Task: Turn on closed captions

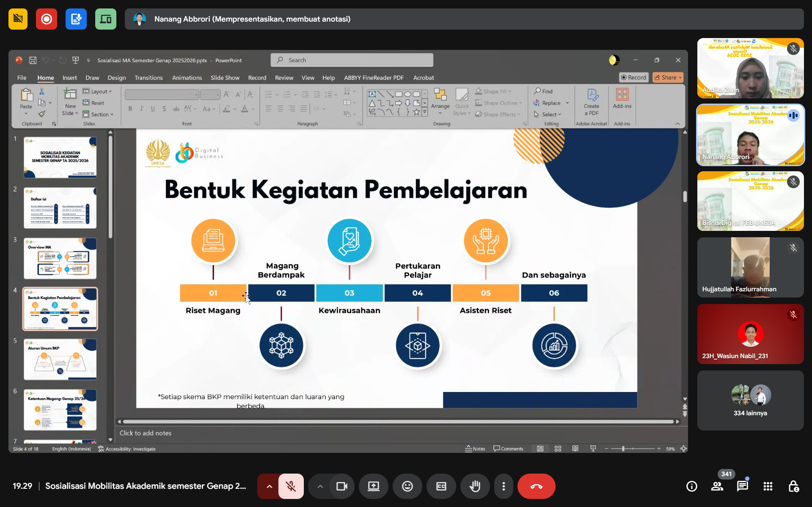Action: click(441, 486)
